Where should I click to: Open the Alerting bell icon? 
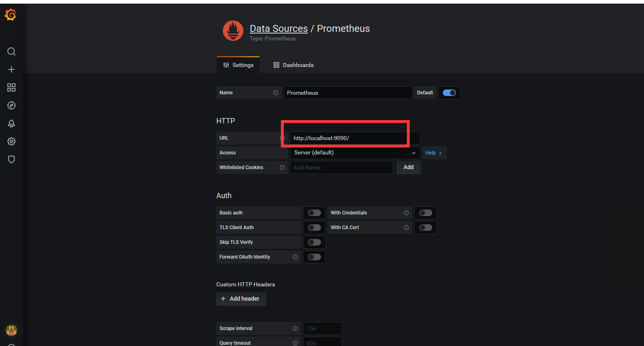click(11, 123)
